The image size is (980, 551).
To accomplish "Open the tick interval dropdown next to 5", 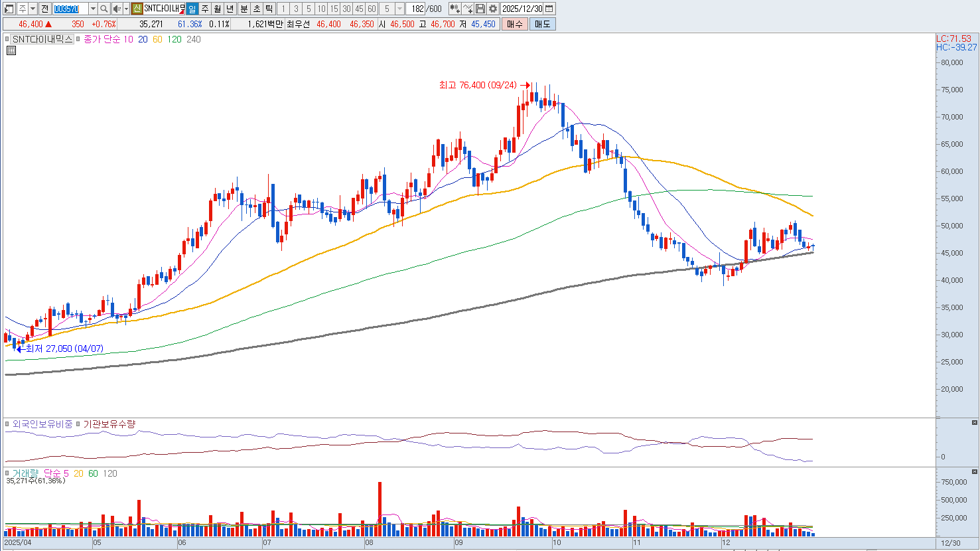I will (x=399, y=9).
